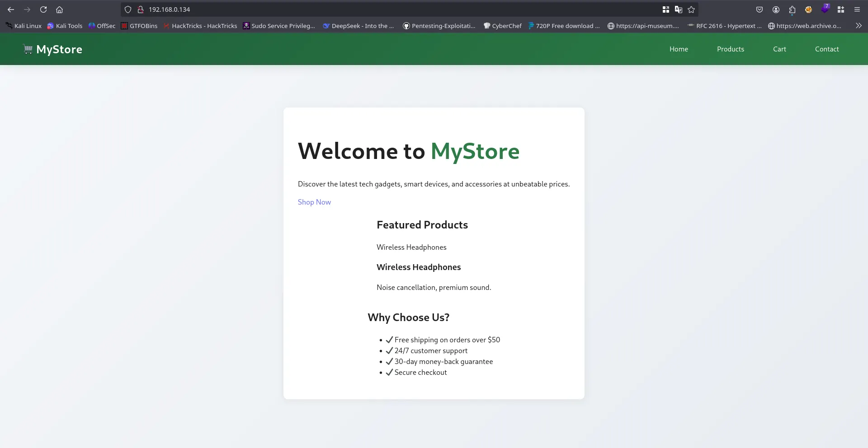Open the Firefox hamburger application menu

(x=857, y=9)
